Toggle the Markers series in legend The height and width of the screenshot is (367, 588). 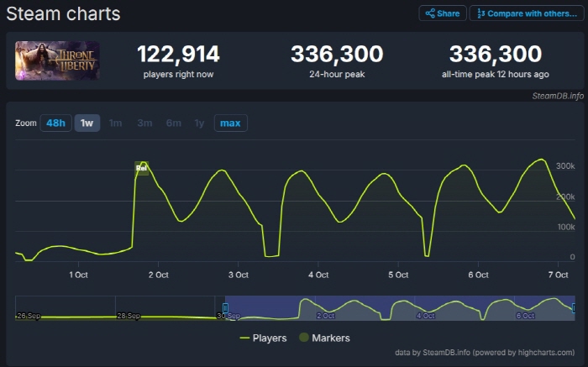coord(325,338)
